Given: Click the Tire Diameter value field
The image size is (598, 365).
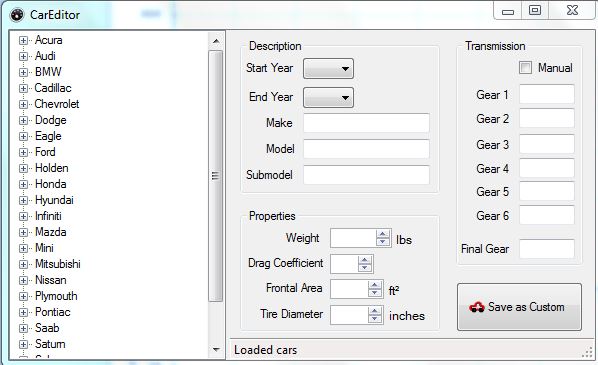Looking at the screenshot, I should coord(349,315).
